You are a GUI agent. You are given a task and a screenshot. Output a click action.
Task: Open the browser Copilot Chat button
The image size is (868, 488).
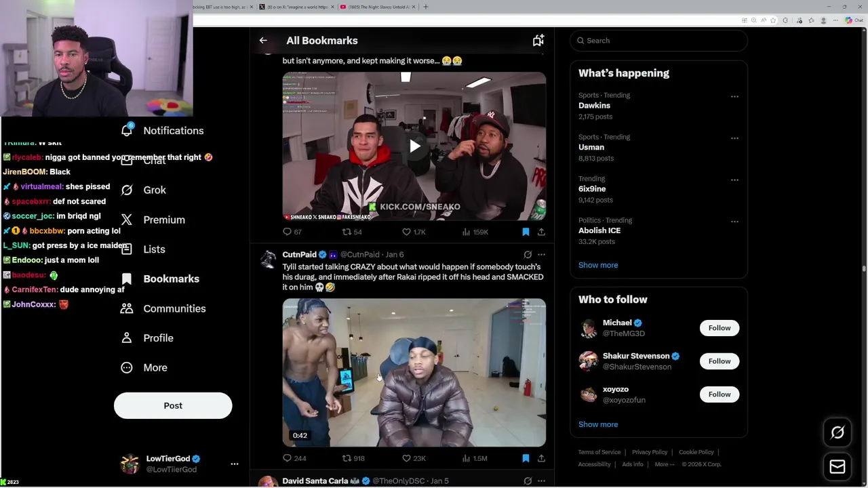coord(853,20)
